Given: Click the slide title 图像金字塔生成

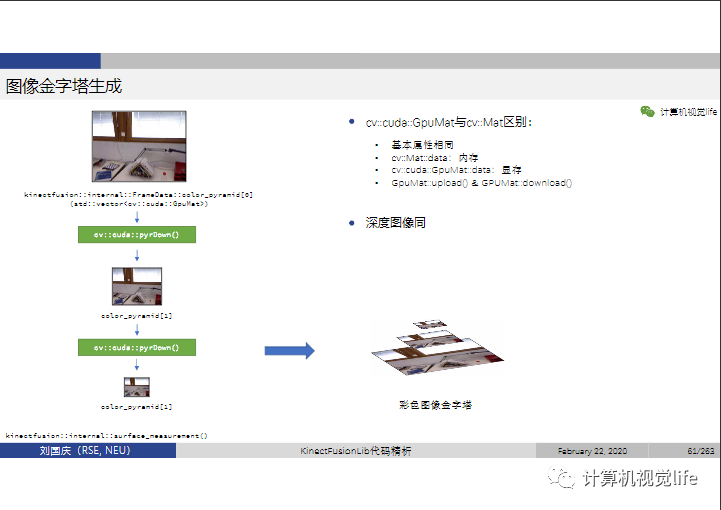Looking at the screenshot, I should [64, 86].
